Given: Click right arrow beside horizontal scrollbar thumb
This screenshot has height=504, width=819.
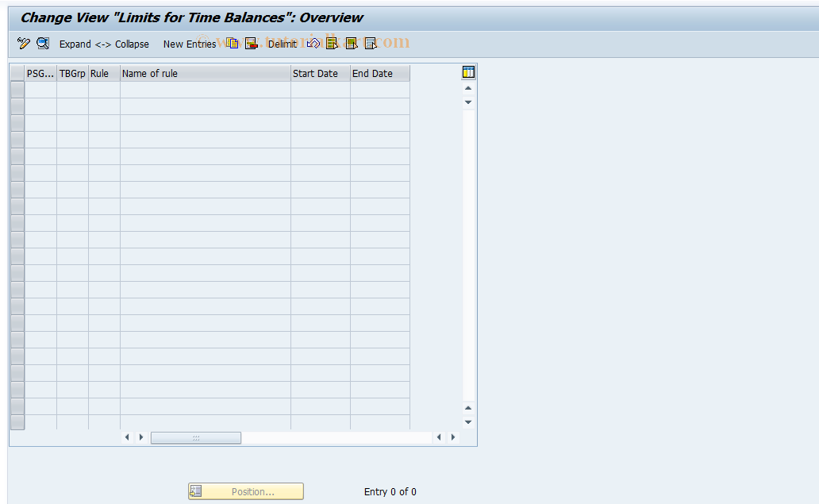Looking at the screenshot, I should point(141,437).
